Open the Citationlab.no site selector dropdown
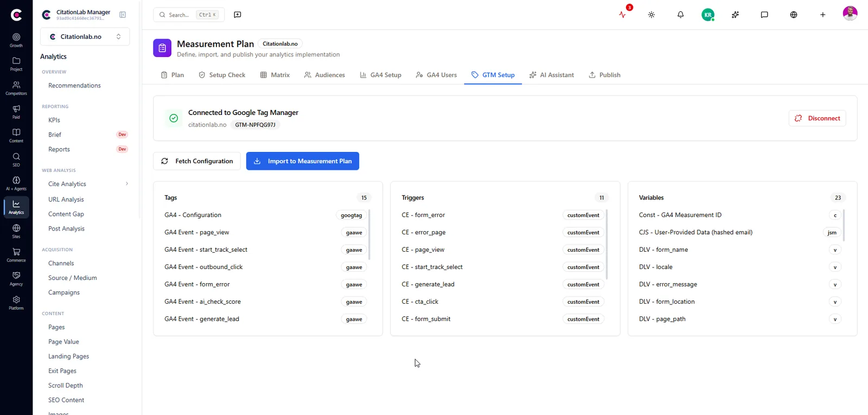Screen dimensions: 868x415 [x=85, y=37]
